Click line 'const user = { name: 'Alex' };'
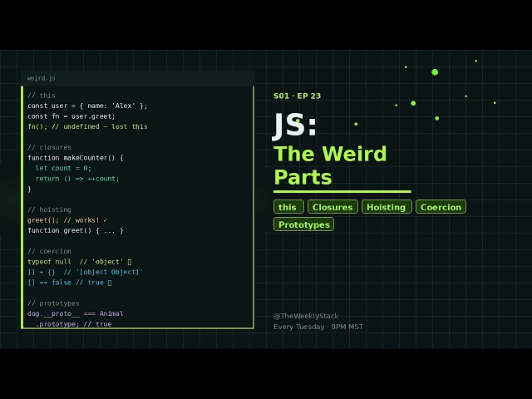 (87, 106)
